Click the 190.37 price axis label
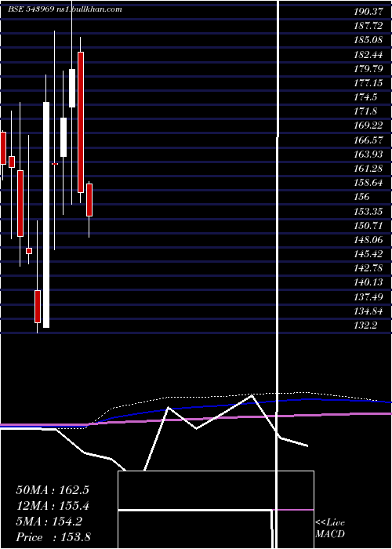Image resolution: width=392 pixels, height=549 pixels. 368,12
